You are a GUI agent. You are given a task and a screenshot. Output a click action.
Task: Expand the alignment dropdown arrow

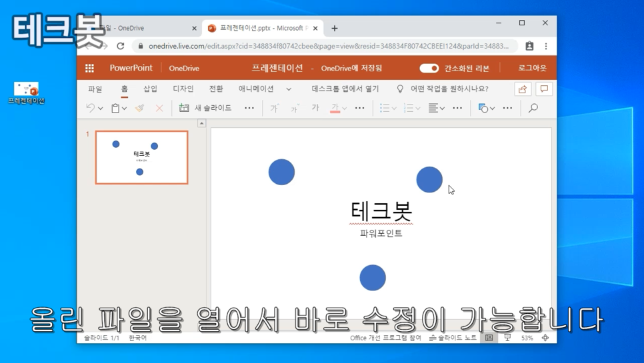(443, 109)
